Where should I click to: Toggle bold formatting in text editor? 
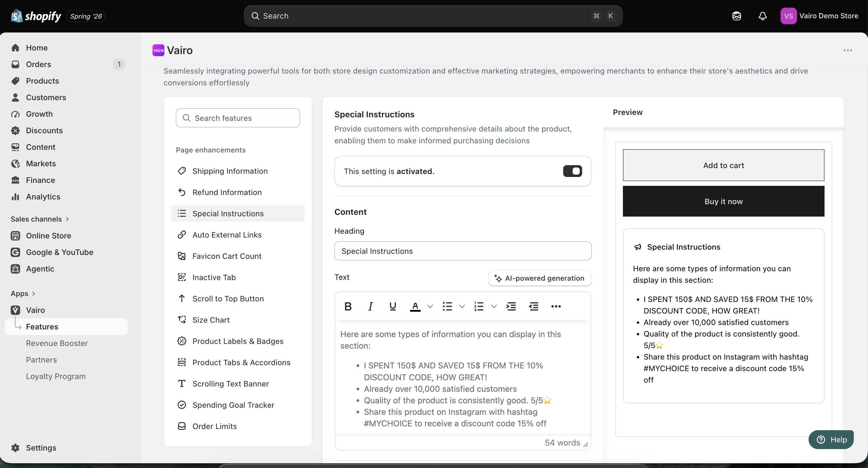(348, 306)
